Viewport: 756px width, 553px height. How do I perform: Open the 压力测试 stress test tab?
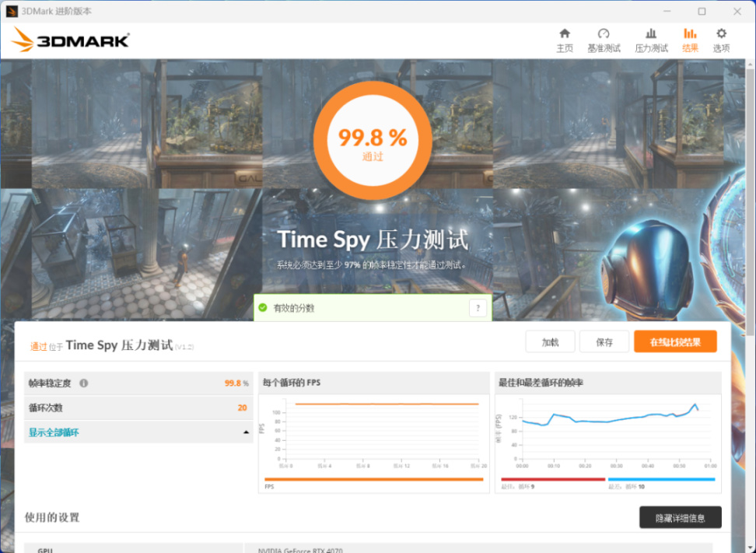tap(651, 40)
